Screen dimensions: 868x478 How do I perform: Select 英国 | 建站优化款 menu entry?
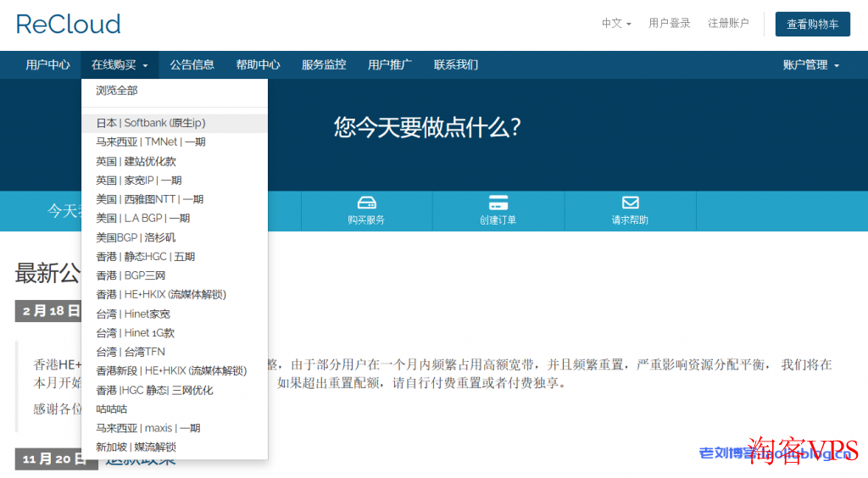point(175,162)
